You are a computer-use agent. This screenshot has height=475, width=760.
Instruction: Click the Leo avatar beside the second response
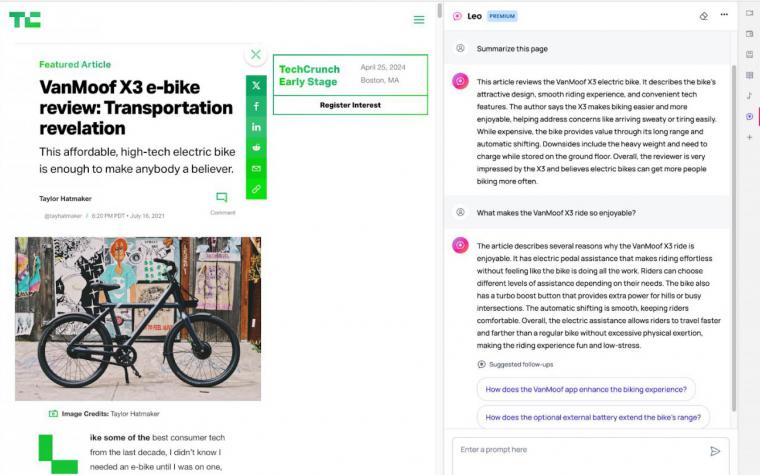pos(460,245)
